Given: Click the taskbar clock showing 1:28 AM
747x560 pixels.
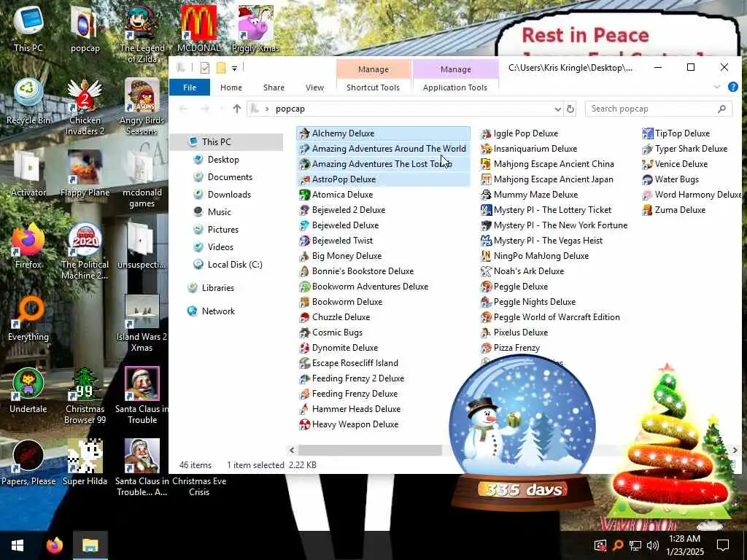Looking at the screenshot, I should pyautogui.click(x=686, y=545).
